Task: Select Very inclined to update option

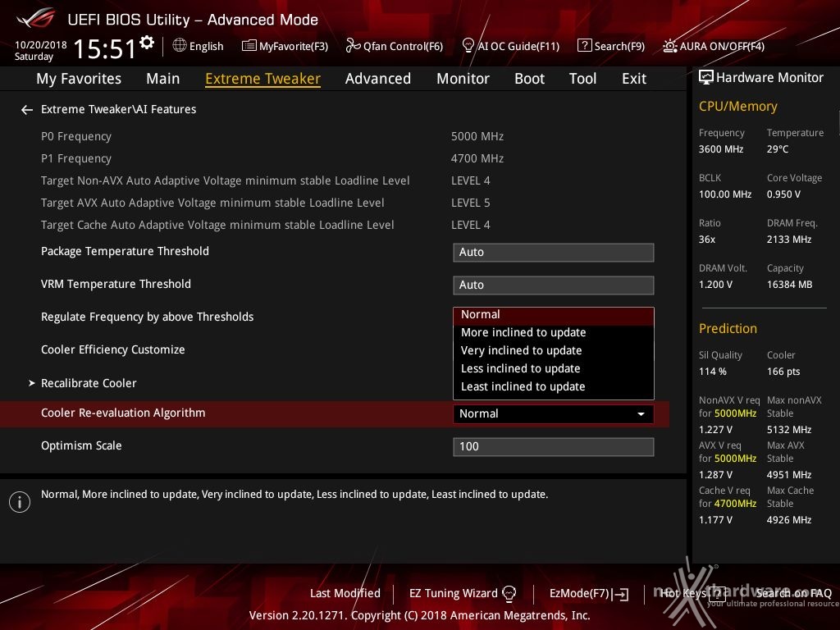Action: (554, 351)
